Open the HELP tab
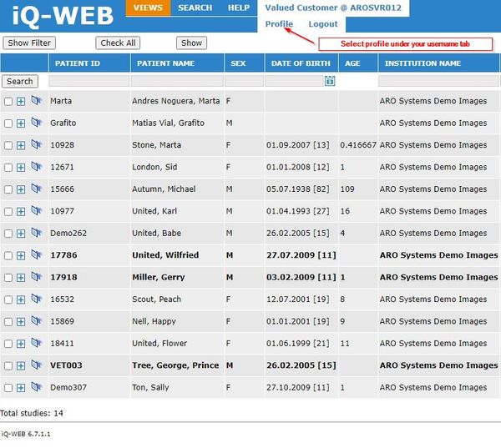The image size is (501, 448). click(239, 8)
